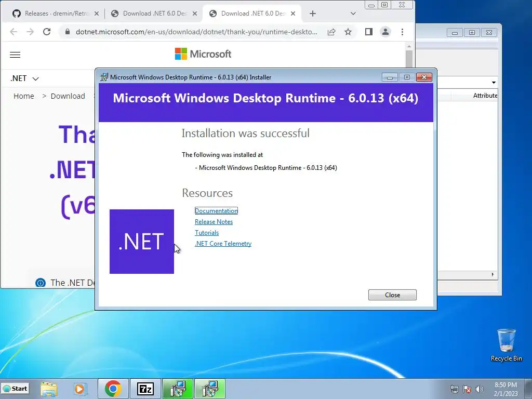Open the Release Notes link
The width and height of the screenshot is (532, 399).
coord(214,221)
